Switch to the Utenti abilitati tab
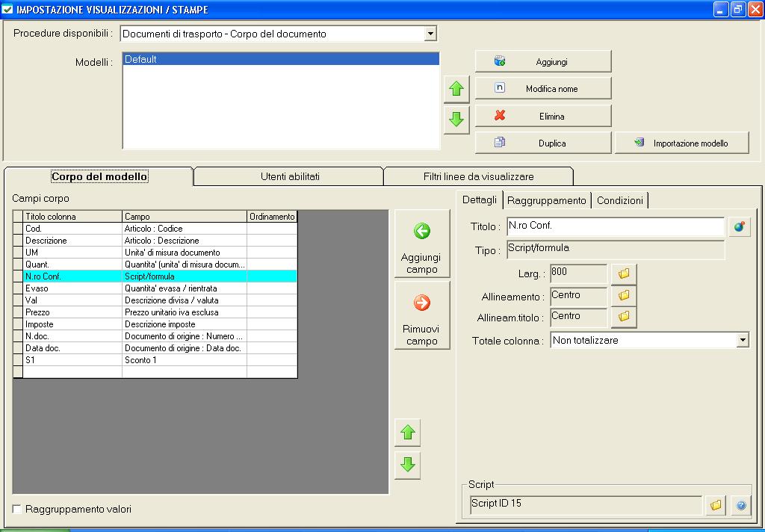The width and height of the screenshot is (765, 532). [289, 176]
